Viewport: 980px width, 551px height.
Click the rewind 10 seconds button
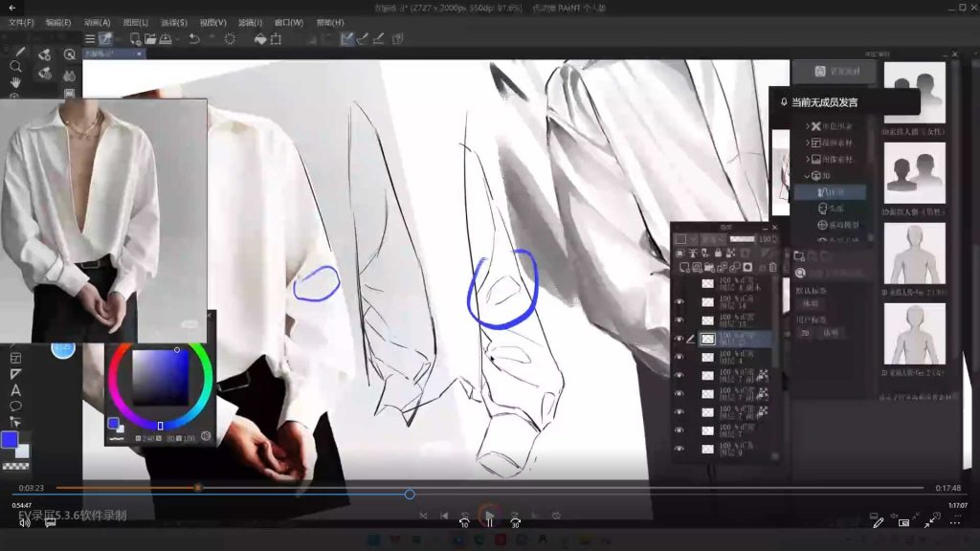[x=464, y=522]
